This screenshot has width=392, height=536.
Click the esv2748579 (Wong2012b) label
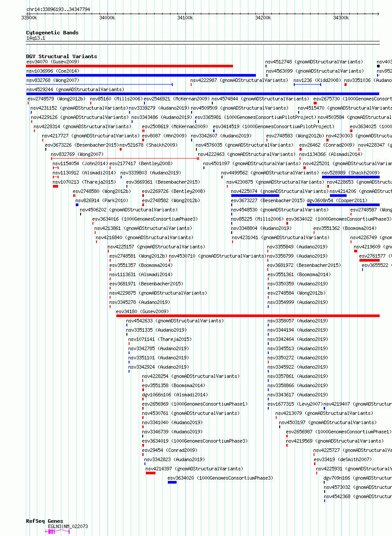click(x=57, y=99)
